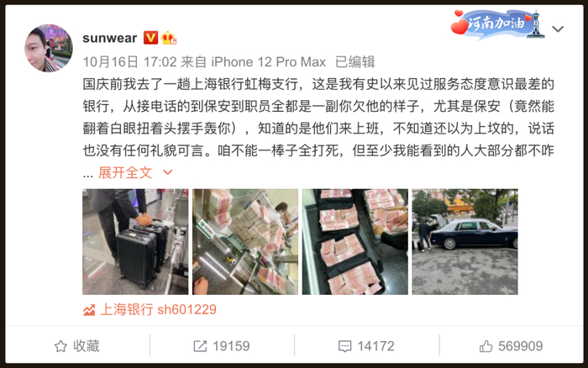This screenshot has height=368, width=588.
Task: Expand full text with 展开全文
Action: tap(125, 172)
